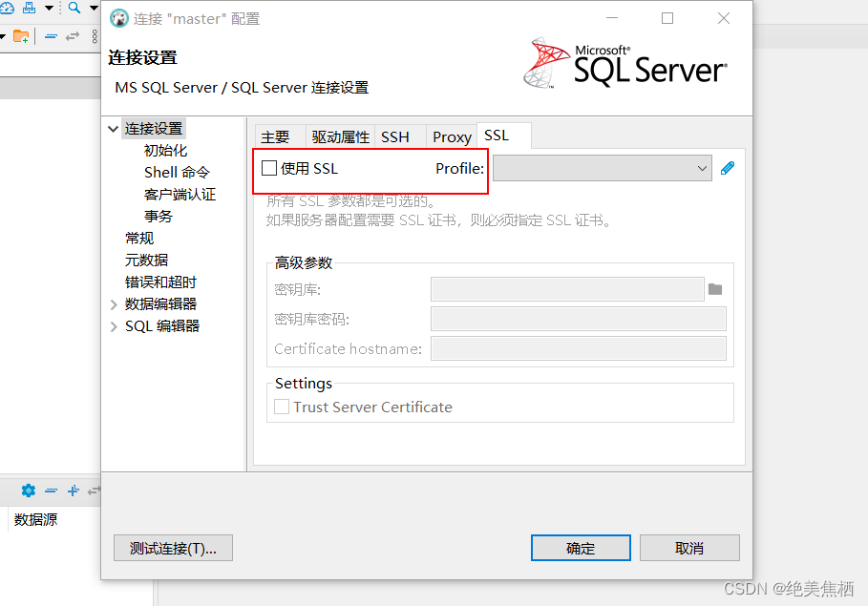
Task: Select 客户端认证 in the settings tree
Action: pos(180,195)
